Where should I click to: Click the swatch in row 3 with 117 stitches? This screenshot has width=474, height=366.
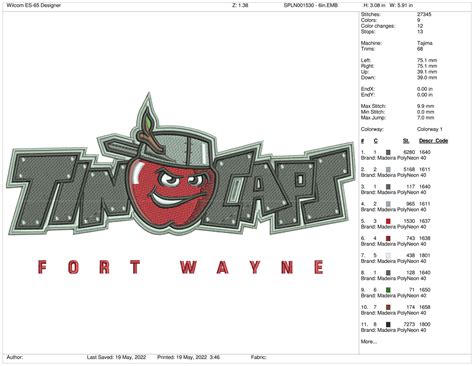click(388, 187)
